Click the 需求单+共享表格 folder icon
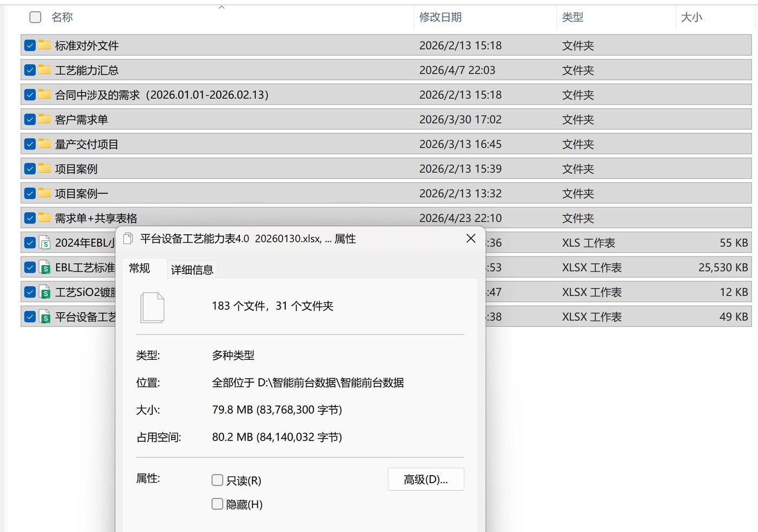 pyautogui.click(x=45, y=218)
